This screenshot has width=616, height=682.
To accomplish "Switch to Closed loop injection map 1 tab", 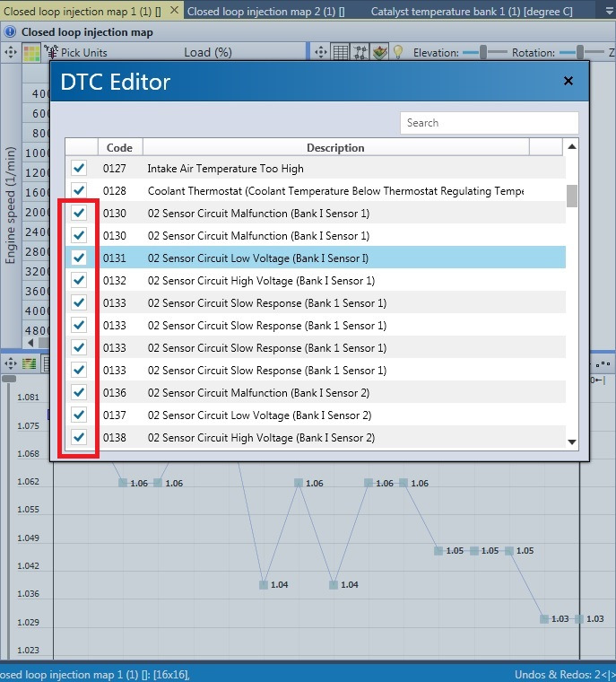I will [x=82, y=12].
